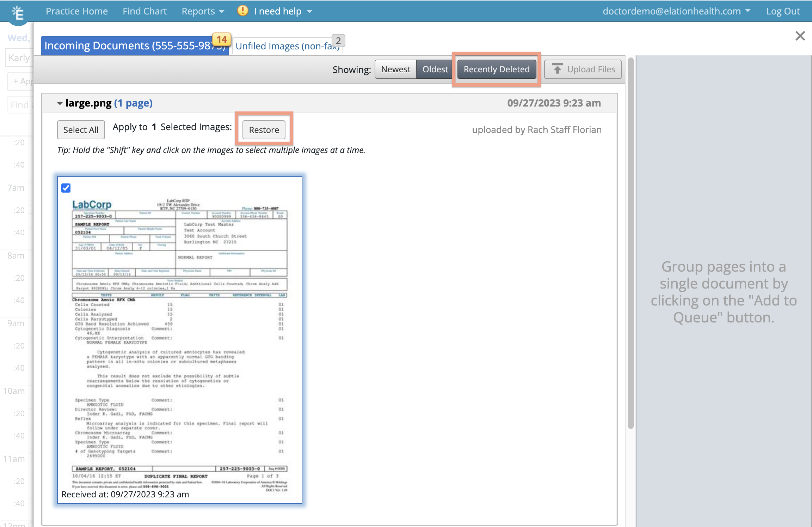Show Oldest documents first

point(435,69)
